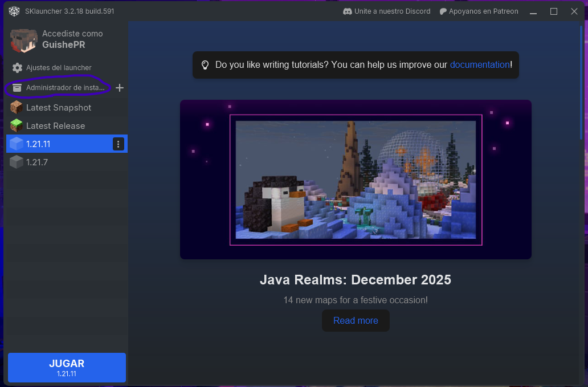
Task: Add new installation with plus icon
Action: click(120, 88)
